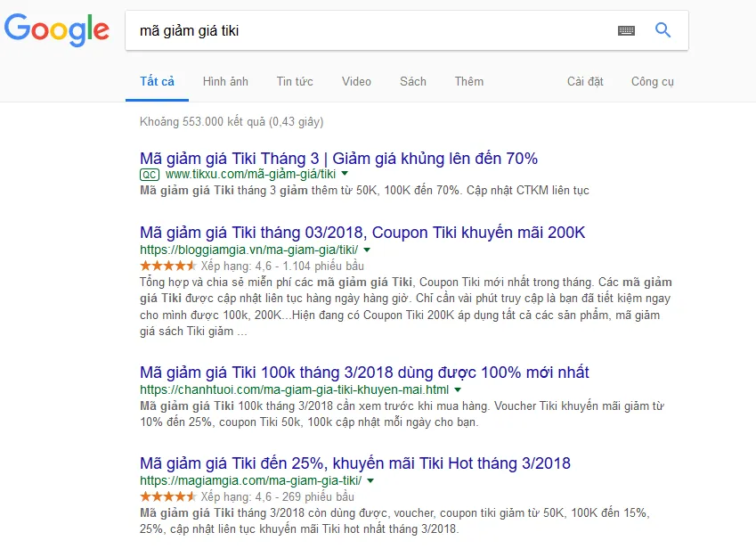Viewport: 756px width, 549px height.
Task: Open result 'Mã giảm giá Tiki tháng 03/2018, Coupon Tiki'
Action: [362, 233]
